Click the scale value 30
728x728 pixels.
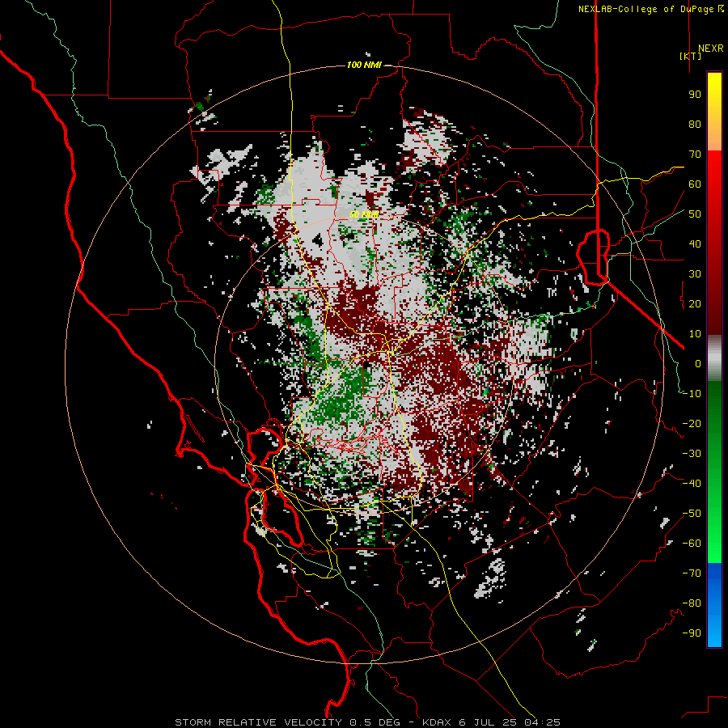click(x=695, y=274)
